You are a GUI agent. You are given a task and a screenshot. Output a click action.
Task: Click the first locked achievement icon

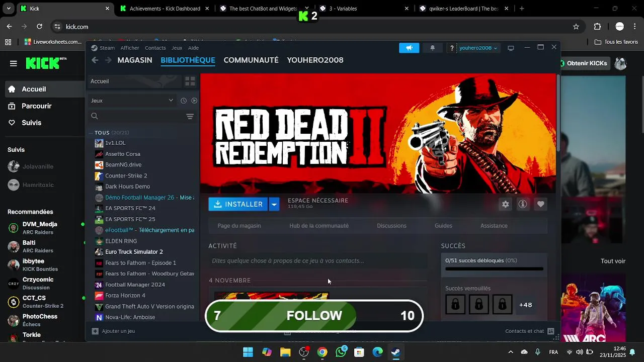coord(455,305)
